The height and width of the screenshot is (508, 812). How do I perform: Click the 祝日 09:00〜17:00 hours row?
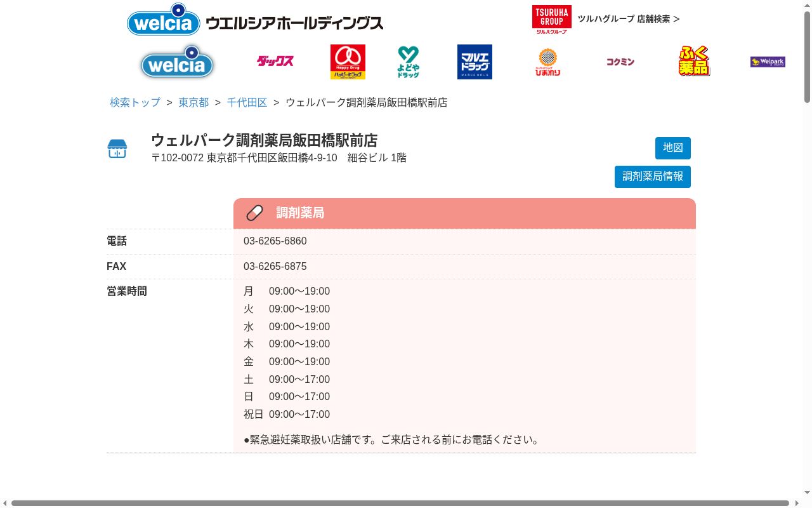(287, 415)
